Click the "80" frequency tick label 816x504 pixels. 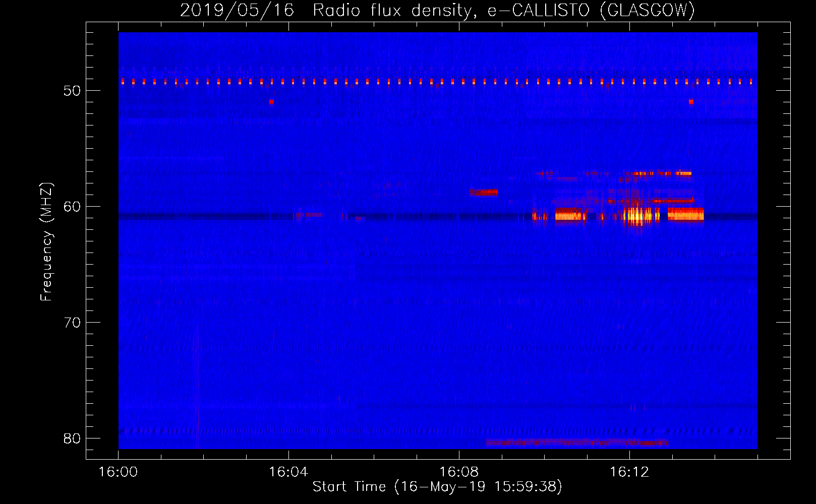(72, 438)
